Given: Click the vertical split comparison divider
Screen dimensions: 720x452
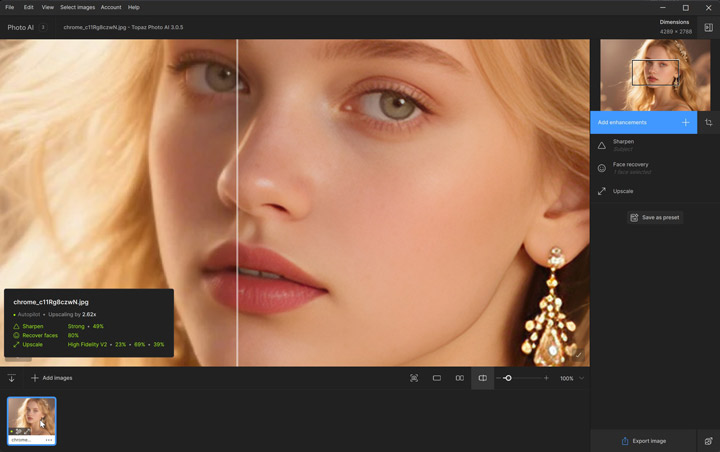Looking at the screenshot, I should tap(237, 203).
